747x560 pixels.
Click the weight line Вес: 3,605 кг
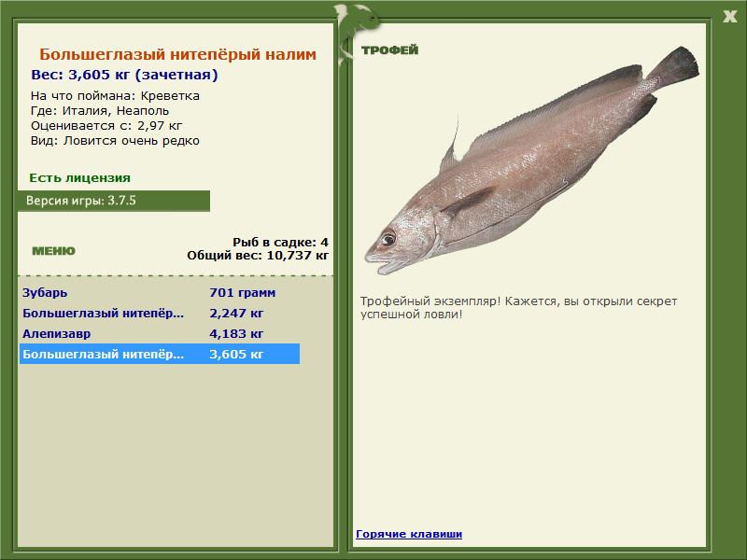tap(124, 75)
